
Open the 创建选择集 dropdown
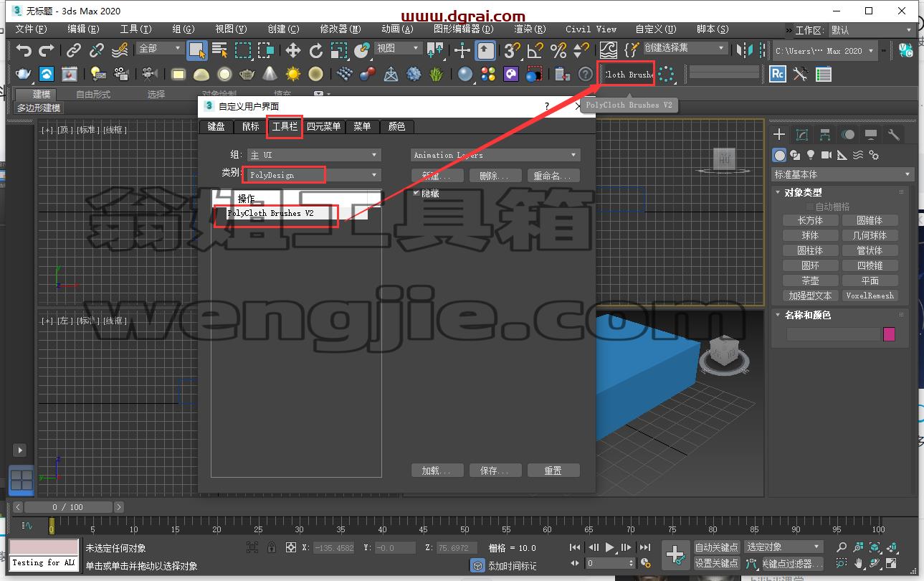[685, 48]
